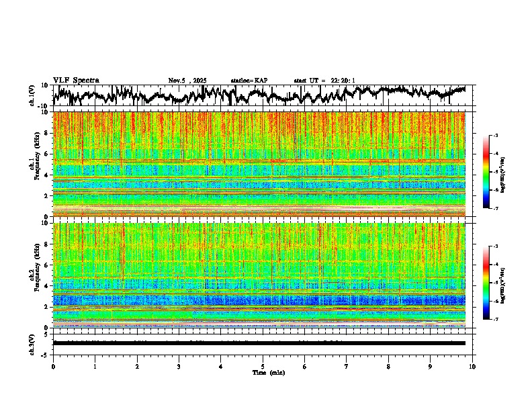Click the ch.2 color bar log(PSD) unit label
532x411 pixels.
click(x=502, y=286)
